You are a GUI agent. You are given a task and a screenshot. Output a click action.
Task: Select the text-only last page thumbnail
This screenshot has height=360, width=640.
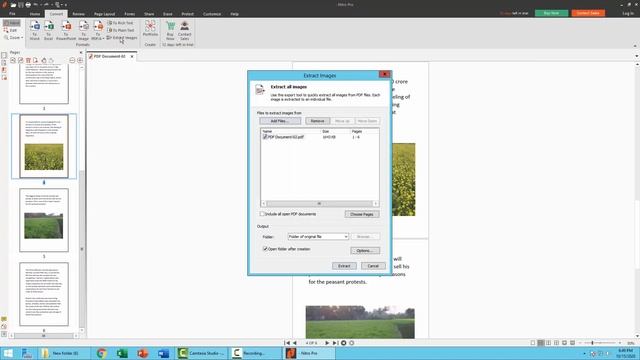tap(44, 294)
